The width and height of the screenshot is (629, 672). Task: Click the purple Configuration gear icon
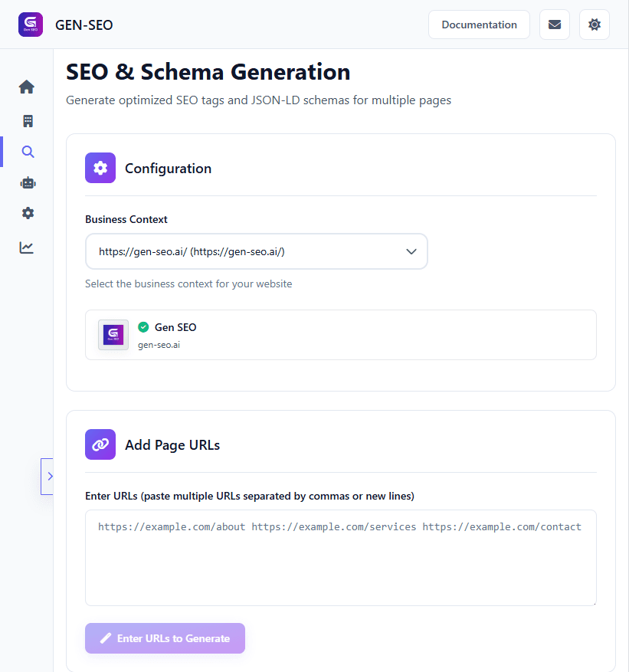coord(100,168)
